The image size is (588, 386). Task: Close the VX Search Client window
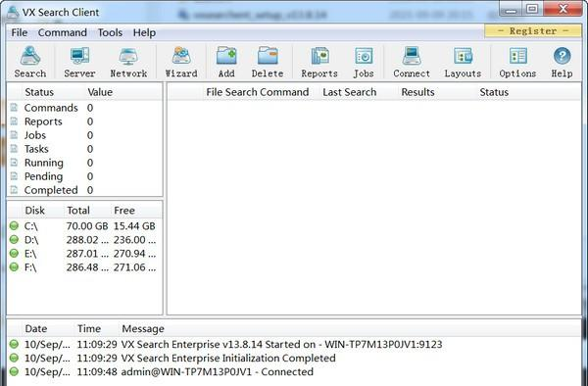point(563,10)
